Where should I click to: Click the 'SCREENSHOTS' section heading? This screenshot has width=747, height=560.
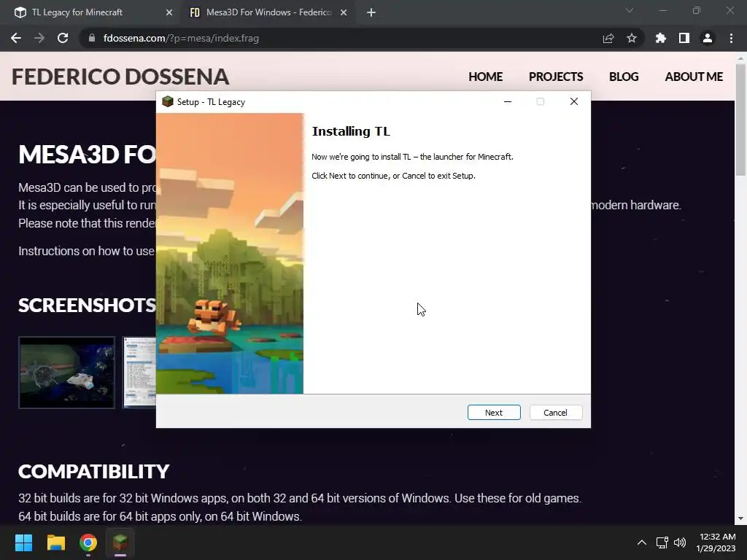[88, 306]
